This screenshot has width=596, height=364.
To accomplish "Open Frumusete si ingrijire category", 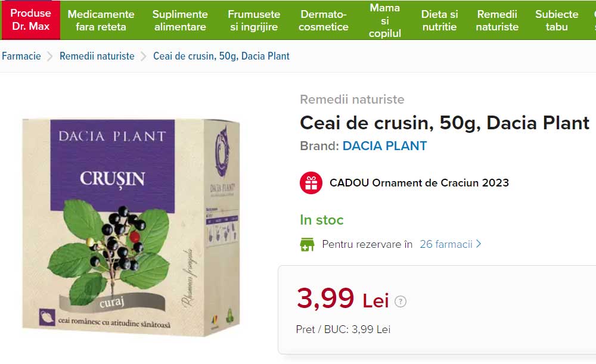I will (254, 20).
